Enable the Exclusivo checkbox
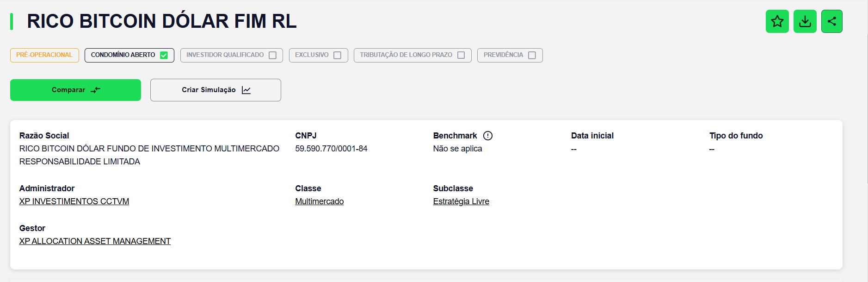Screen dimensions: 868x282 coord(337,55)
